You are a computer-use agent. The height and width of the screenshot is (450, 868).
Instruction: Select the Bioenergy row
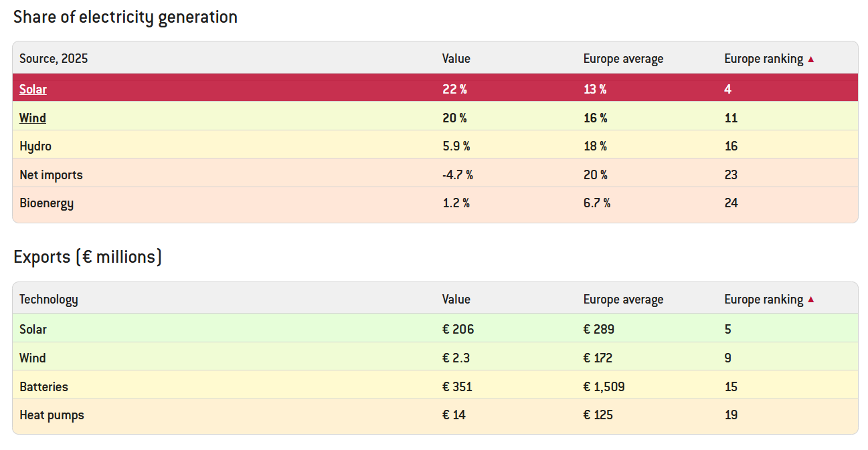click(x=46, y=203)
